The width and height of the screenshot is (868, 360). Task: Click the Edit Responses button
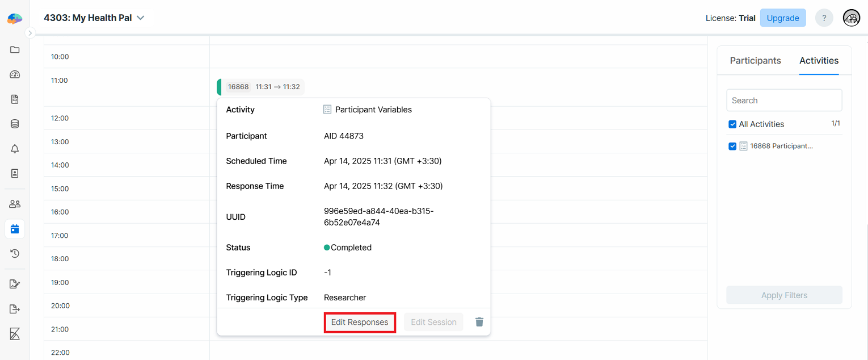(x=360, y=322)
